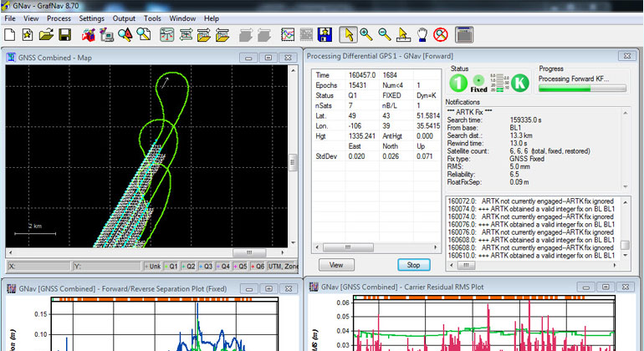Click the Processing Forward progress bar
644x351 pixels.
582,89
